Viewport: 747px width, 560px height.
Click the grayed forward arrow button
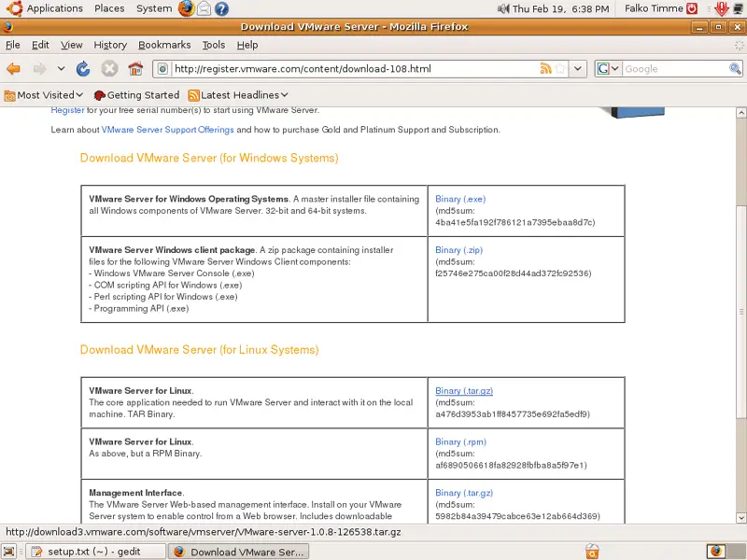[39, 68]
